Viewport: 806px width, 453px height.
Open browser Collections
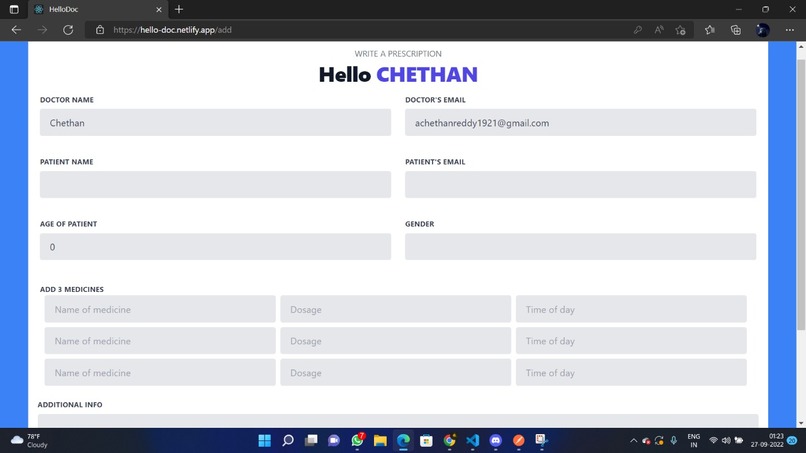click(736, 30)
